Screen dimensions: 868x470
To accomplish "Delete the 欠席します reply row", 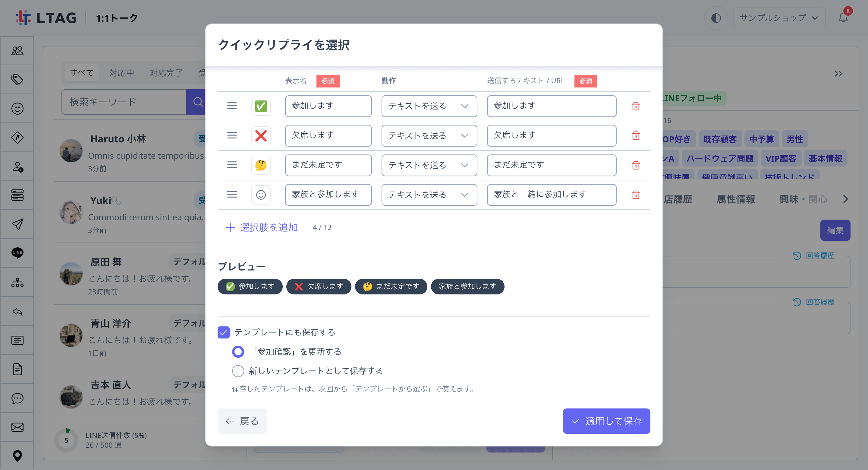I will tap(636, 135).
